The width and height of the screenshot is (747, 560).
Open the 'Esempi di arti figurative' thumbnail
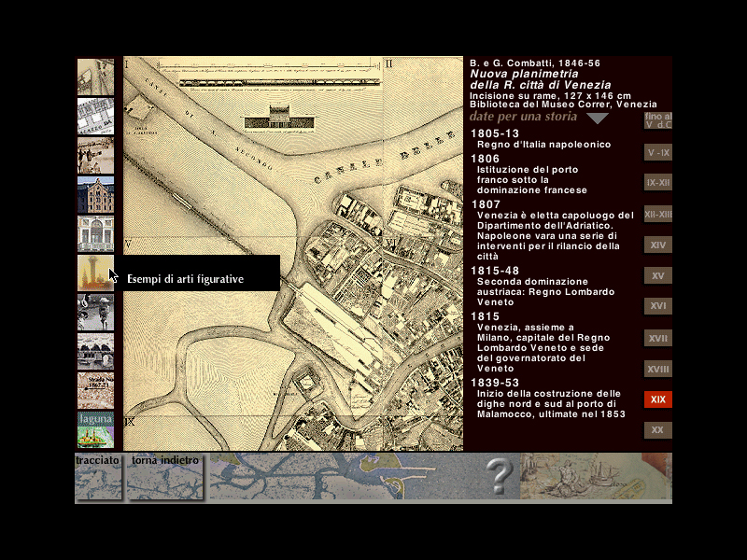pyautogui.click(x=96, y=273)
